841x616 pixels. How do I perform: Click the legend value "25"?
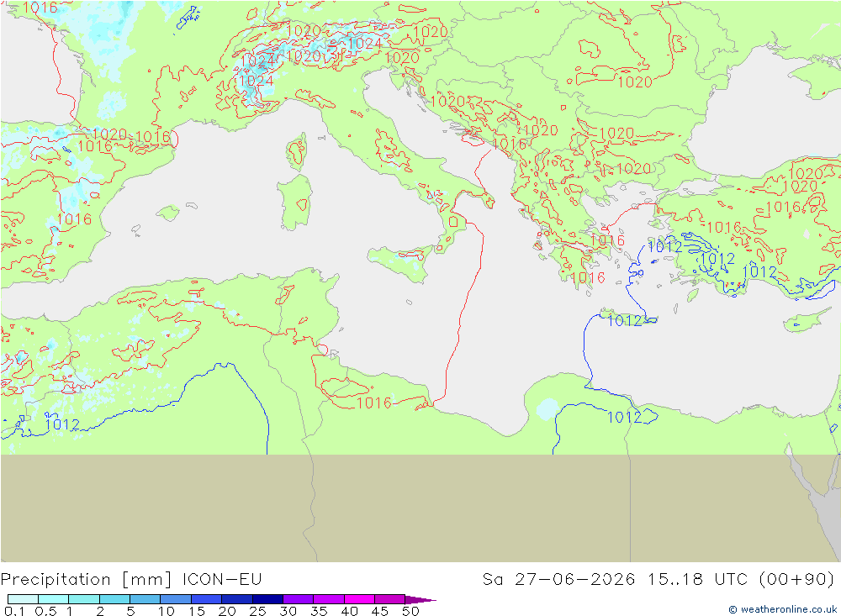[258, 611]
